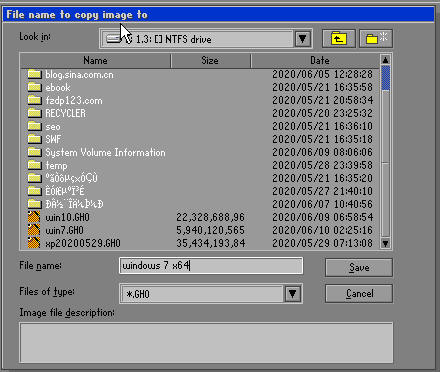440x372 pixels.
Task: Select the xp20200529.GHO file name
Action: (x=83, y=243)
